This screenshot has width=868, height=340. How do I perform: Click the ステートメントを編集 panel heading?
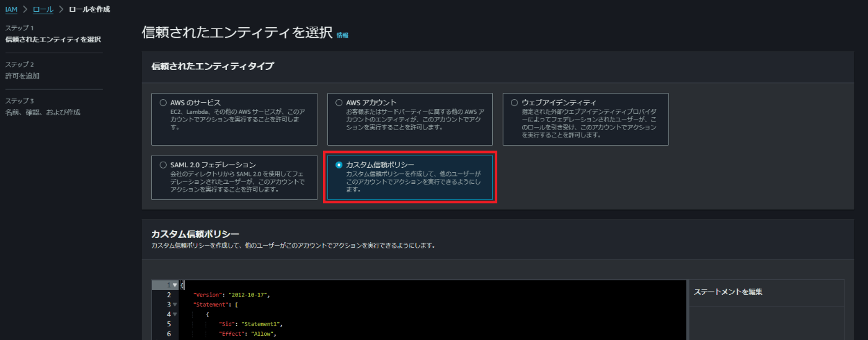pyautogui.click(x=728, y=292)
